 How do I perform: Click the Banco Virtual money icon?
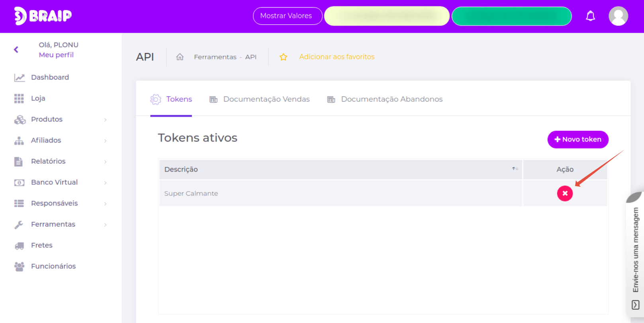[19, 182]
